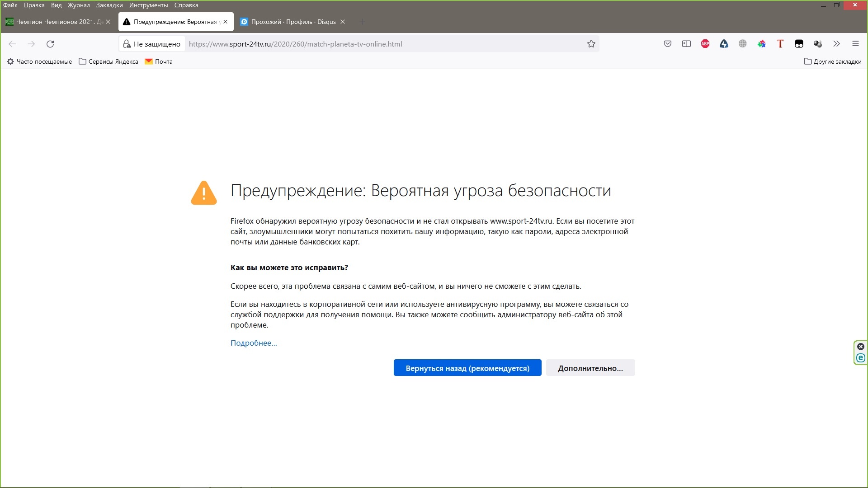Follow the 'Подробнее…' link
Screen dimensions: 868x488
254,343
